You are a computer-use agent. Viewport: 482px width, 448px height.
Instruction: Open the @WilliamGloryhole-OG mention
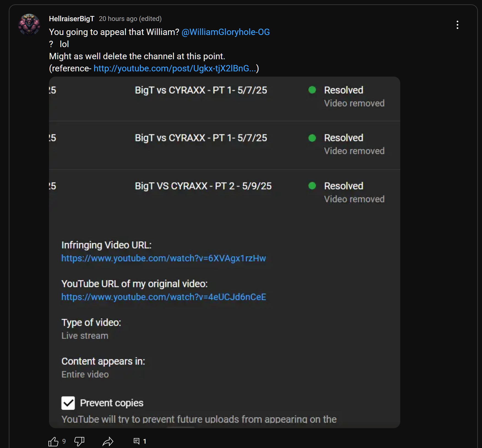point(225,32)
